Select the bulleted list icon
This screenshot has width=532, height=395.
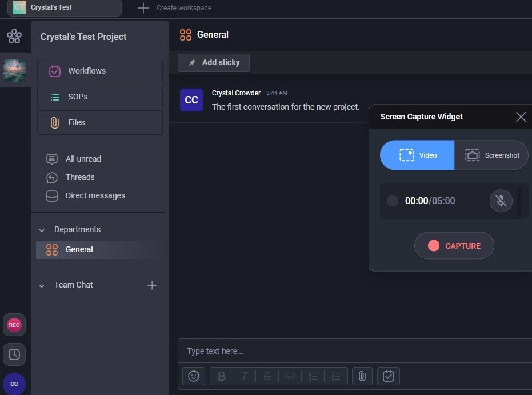(313, 376)
